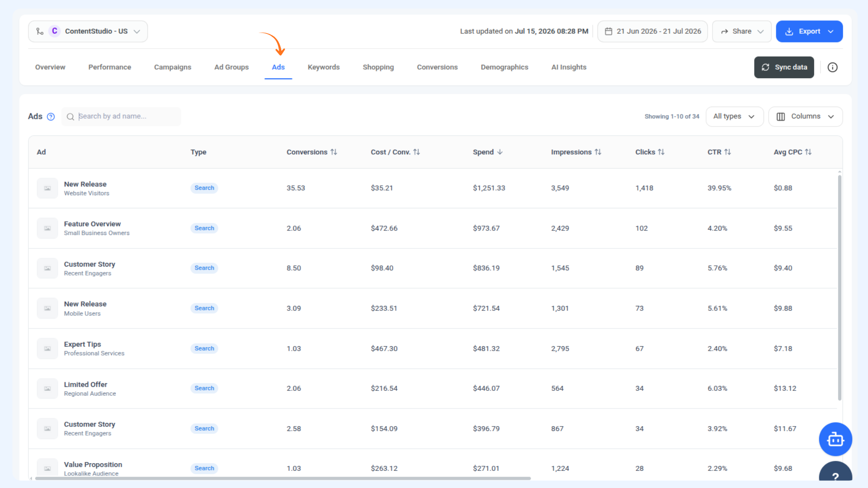Open the Keywords tab

[x=324, y=67]
